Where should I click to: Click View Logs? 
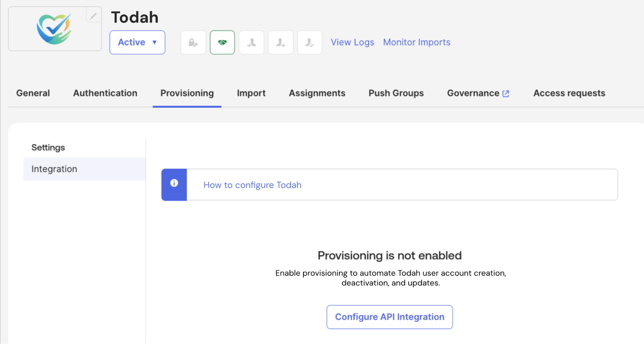(x=352, y=42)
